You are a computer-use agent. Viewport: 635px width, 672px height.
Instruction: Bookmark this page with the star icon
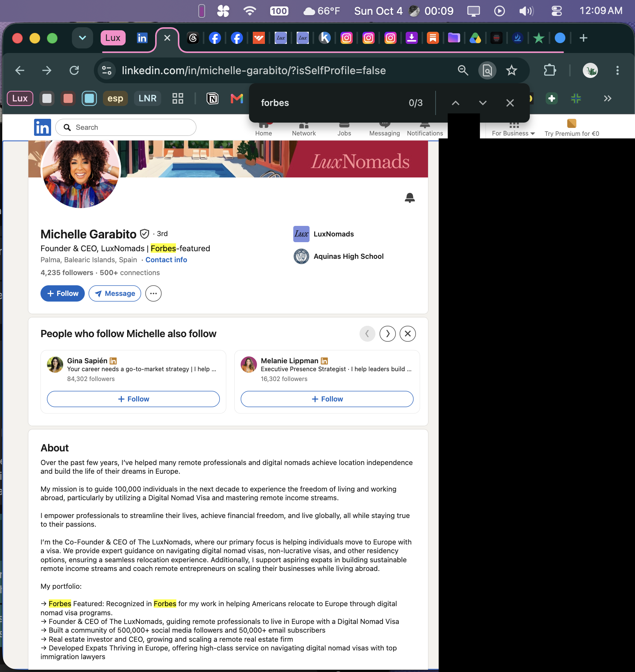tap(512, 70)
